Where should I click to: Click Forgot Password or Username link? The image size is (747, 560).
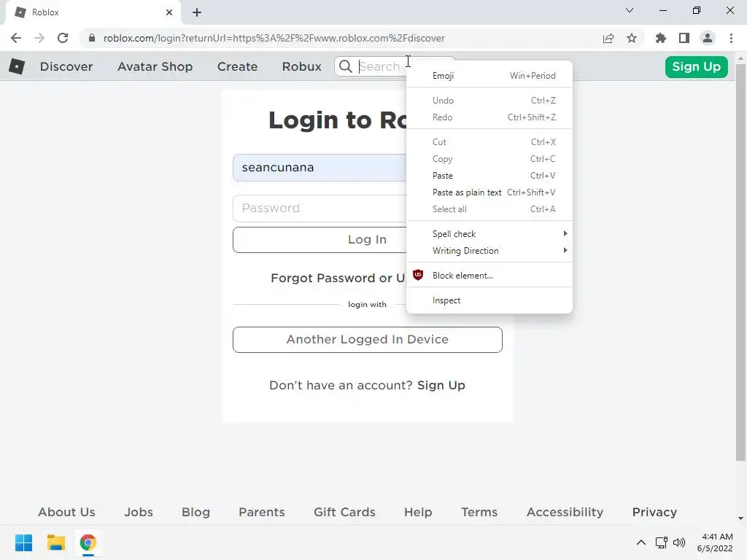(x=338, y=278)
